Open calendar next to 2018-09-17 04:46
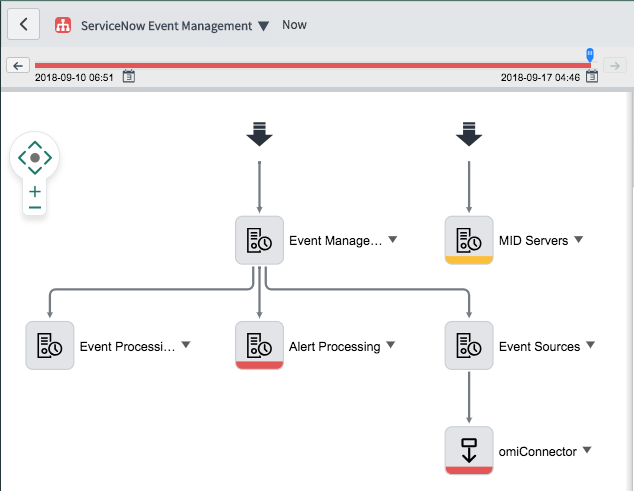Viewport: 634px width, 491px height. point(592,76)
